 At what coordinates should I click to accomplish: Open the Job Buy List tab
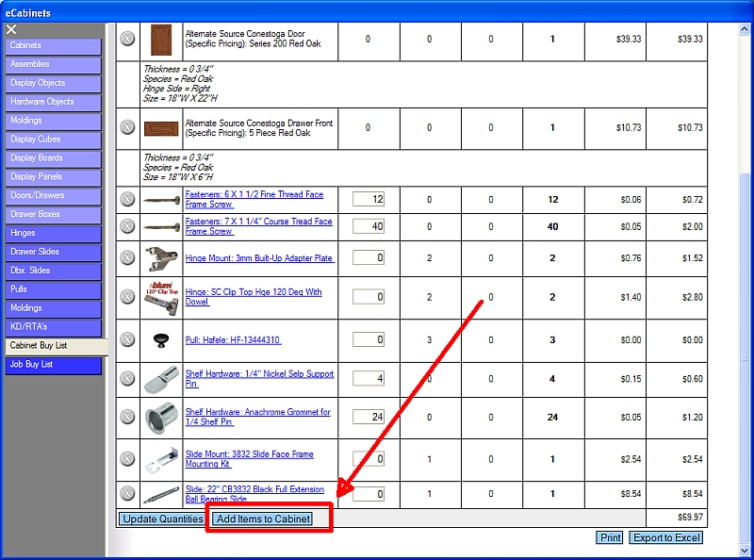[53, 364]
